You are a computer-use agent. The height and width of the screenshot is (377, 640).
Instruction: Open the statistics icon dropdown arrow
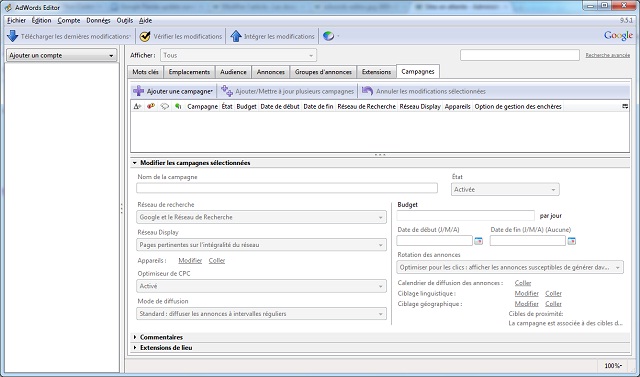click(x=338, y=36)
